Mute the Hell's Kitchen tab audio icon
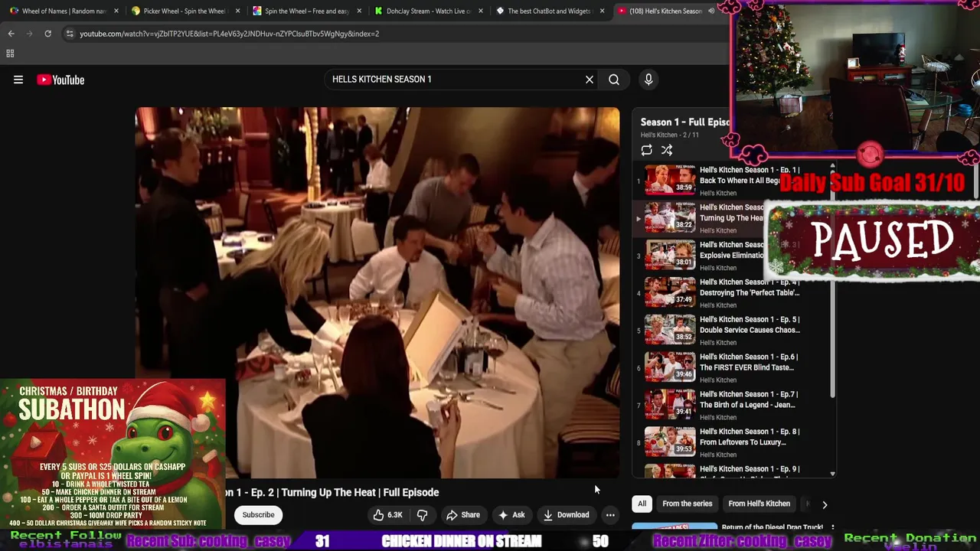 coord(711,11)
